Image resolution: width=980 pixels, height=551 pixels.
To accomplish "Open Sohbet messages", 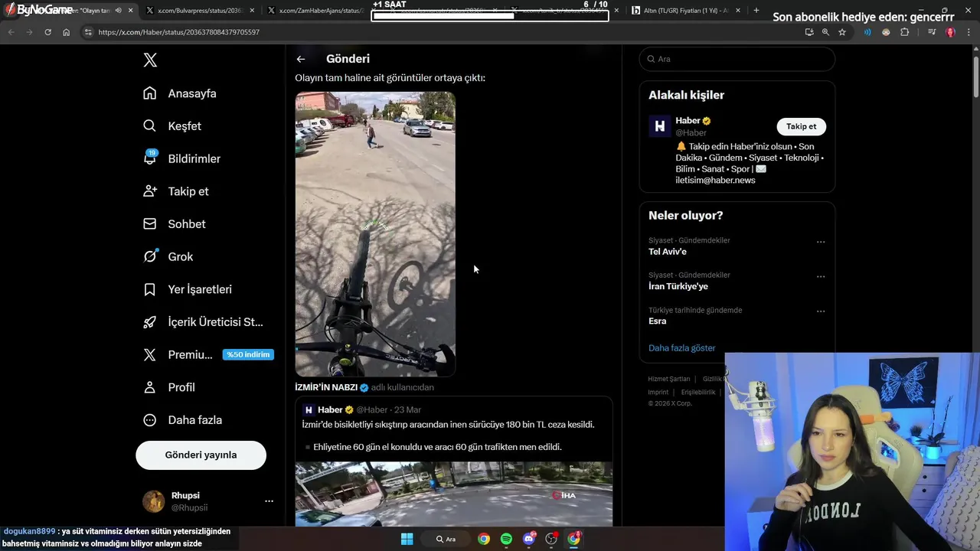I will 175,224.
